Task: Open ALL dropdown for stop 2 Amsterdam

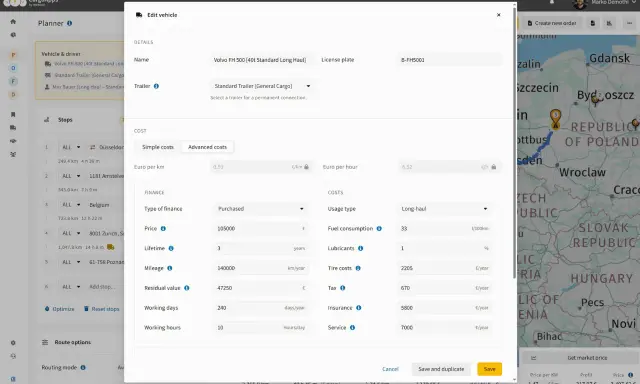Action: point(71,176)
